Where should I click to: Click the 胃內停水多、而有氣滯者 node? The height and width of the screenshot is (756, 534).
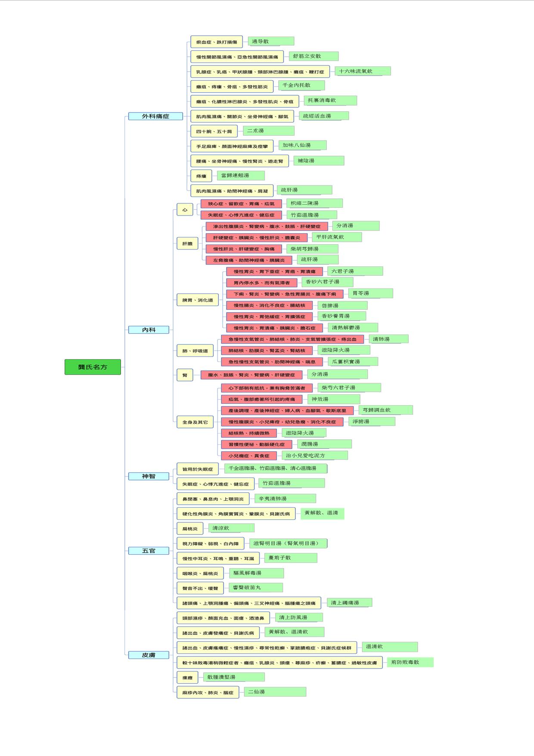[x=262, y=283]
